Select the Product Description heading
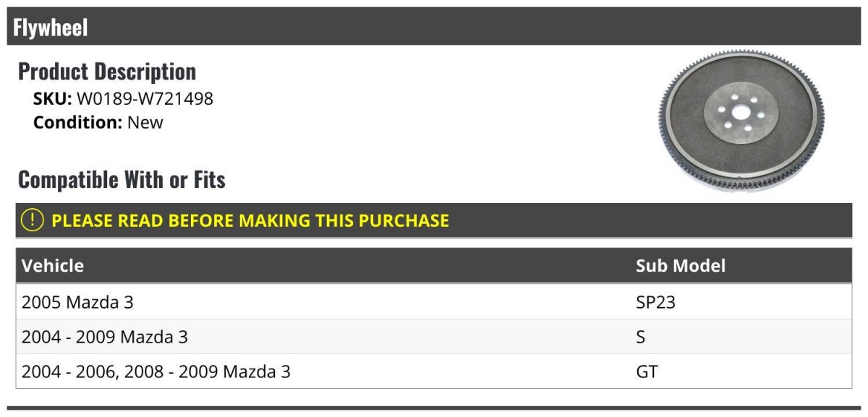The image size is (868, 417). (107, 72)
